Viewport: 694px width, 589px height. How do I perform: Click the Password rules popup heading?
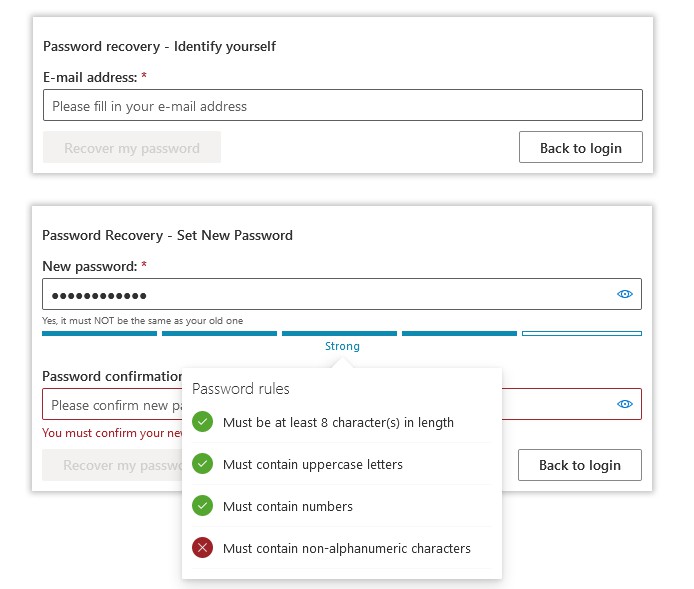point(240,388)
